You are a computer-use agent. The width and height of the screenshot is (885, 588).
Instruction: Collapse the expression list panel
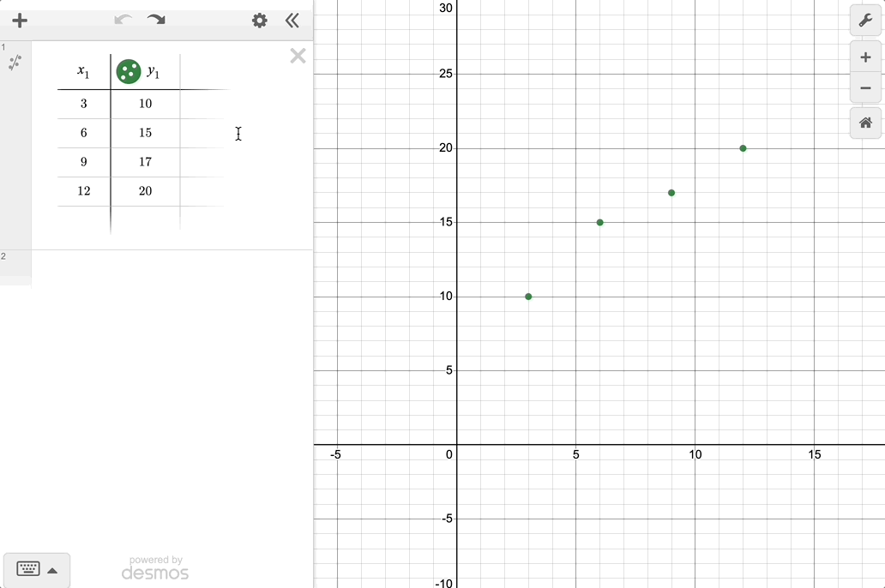[292, 21]
